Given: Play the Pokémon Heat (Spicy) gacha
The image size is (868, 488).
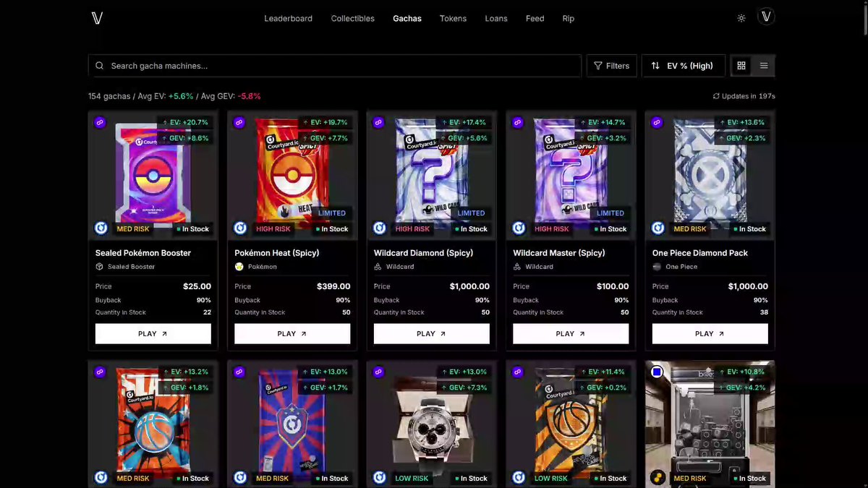Looking at the screenshot, I should pyautogui.click(x=292, y=333).
